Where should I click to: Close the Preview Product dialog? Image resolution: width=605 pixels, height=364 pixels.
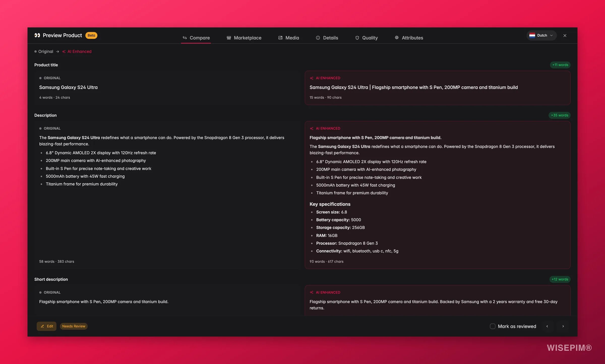(565, 36)
